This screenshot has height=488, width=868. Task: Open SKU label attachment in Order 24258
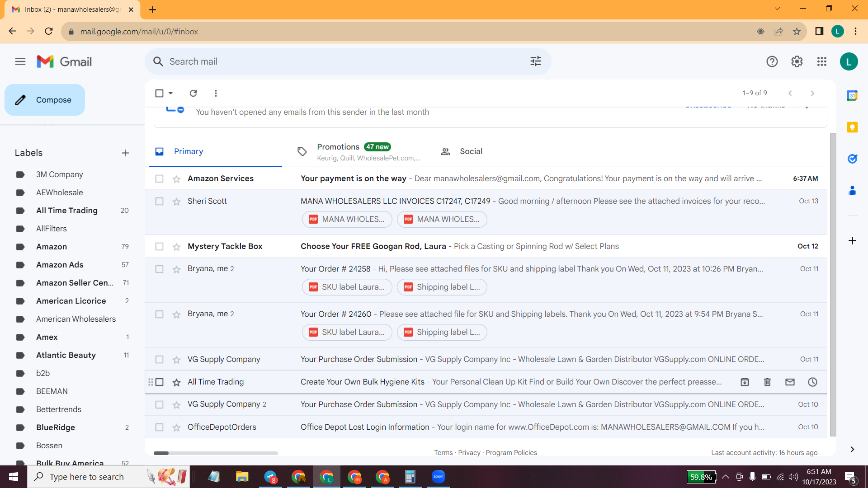coord(347,287)
